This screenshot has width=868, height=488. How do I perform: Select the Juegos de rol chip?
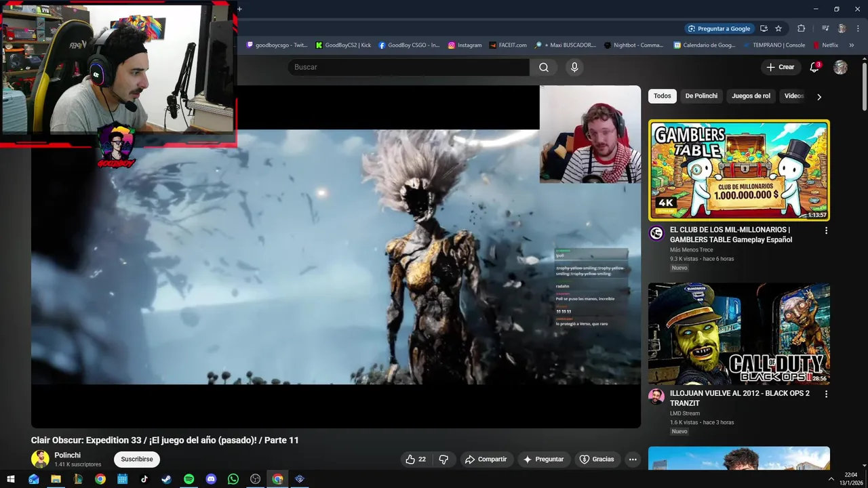coord(751,96)
